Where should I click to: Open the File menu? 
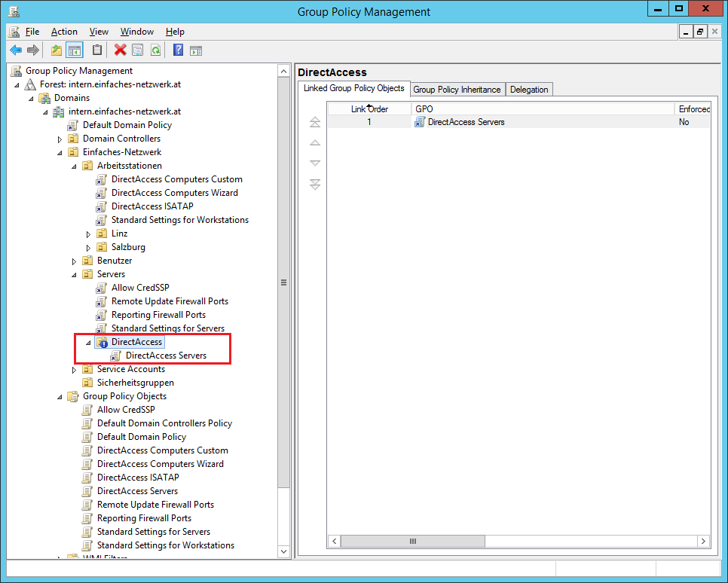point(32,32)
